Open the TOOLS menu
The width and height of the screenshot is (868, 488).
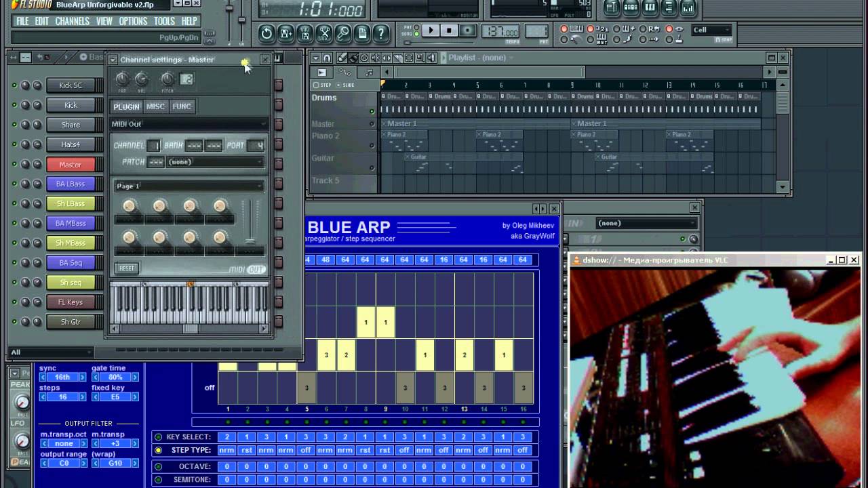(164, 21)
